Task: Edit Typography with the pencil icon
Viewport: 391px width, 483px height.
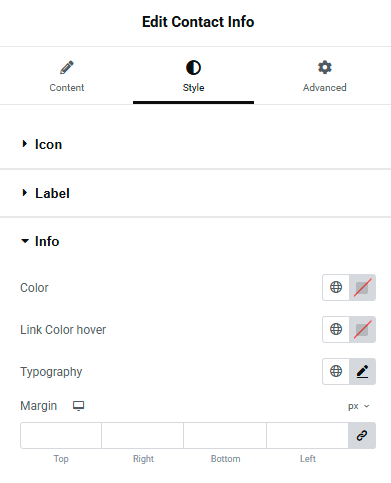Action: [362, 371]
